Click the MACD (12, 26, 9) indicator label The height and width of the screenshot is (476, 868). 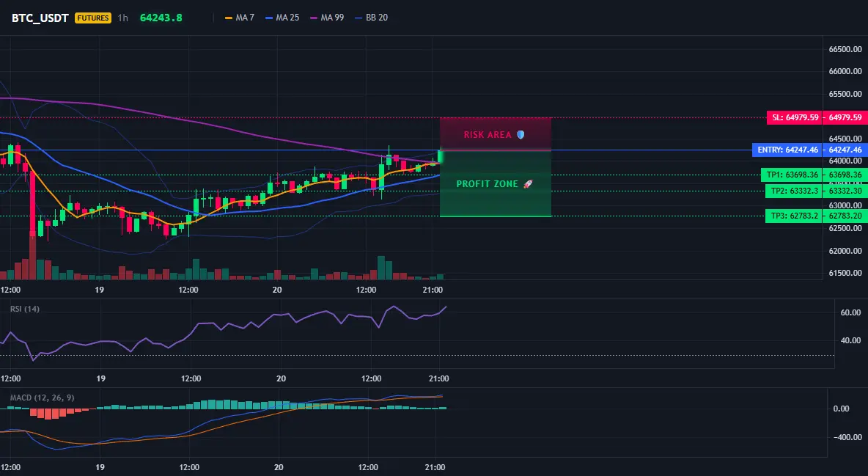[x=42, y=398]
